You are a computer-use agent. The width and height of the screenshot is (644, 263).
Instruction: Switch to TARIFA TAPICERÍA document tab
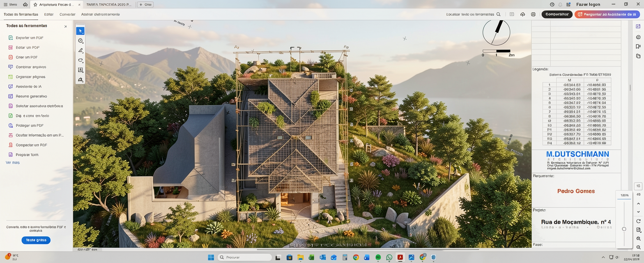coord(108,5)
